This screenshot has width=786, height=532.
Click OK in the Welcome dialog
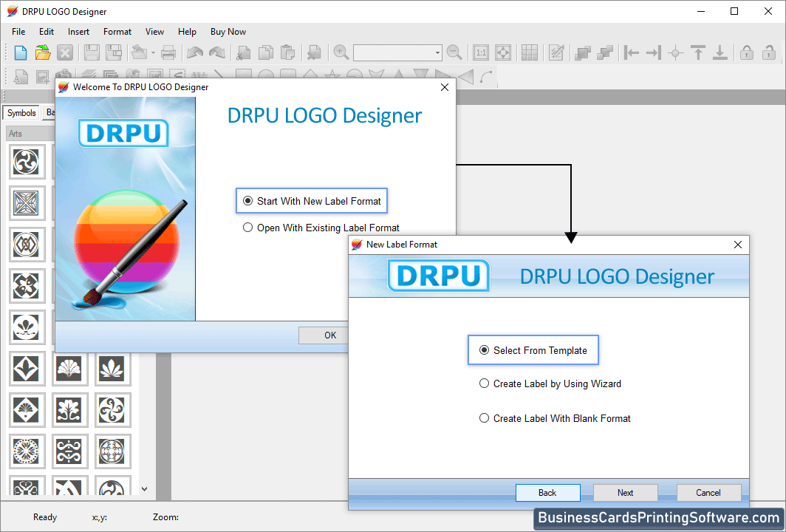pos(324,335)
